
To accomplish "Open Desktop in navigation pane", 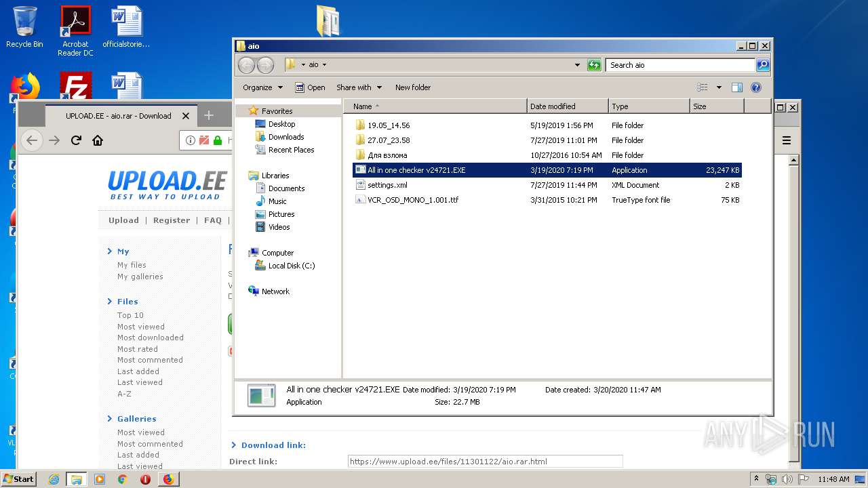I will 281,124.
